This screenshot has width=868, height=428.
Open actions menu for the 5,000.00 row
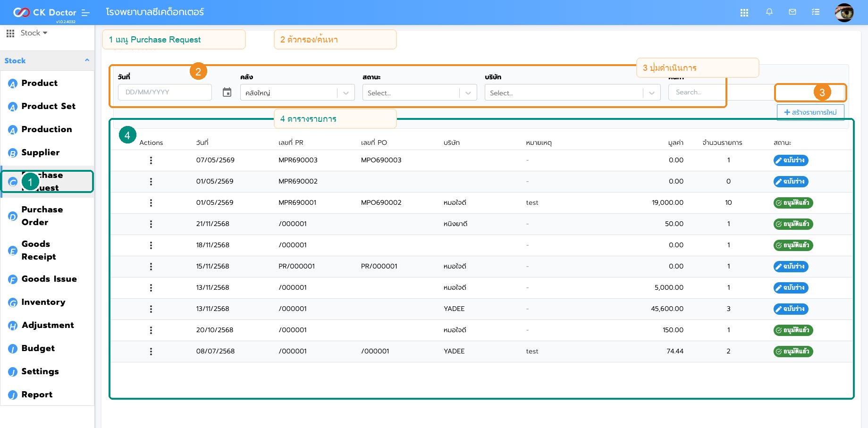pyautogui.click(x=151, y=288)
